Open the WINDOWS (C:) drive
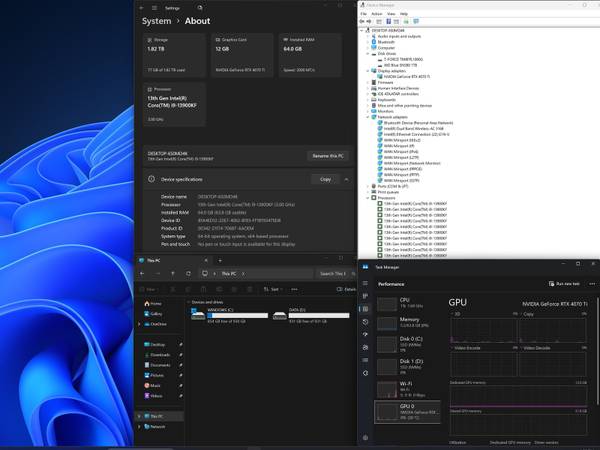Viewport: 600px width, 450px height. coord(225,314)
